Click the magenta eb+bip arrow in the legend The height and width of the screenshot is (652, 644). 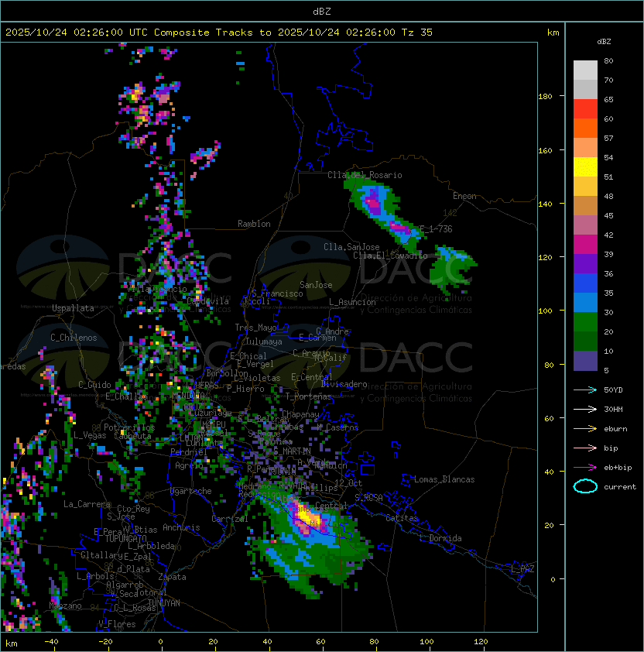pyautogui.click(x=585, y=468)
